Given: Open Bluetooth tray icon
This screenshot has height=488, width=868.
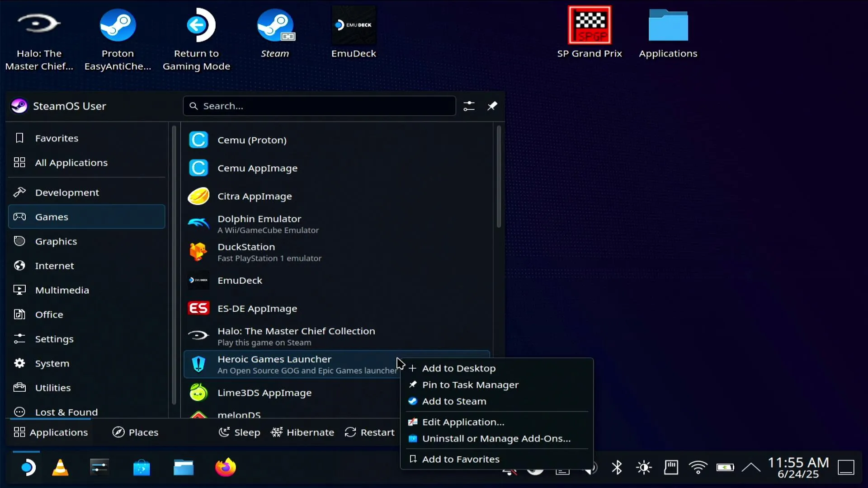Looking at the screenshot, I should [617, 468].
